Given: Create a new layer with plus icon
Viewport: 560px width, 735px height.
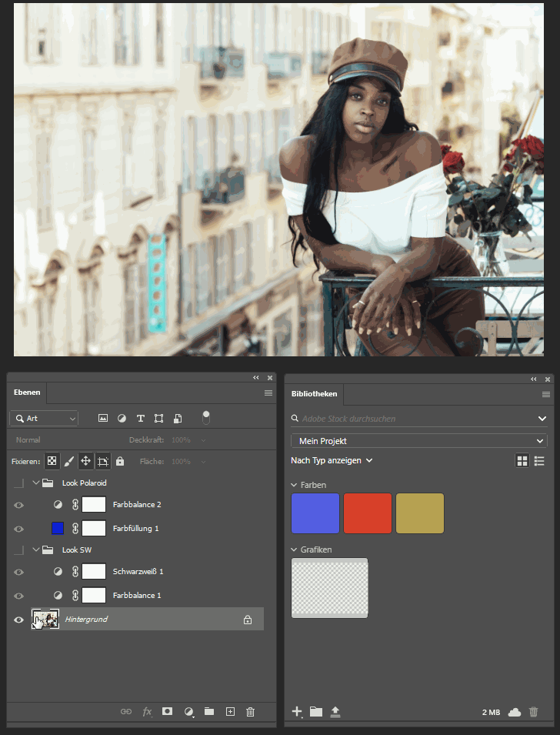Looking at the screenshot, I should pos(229,712).
